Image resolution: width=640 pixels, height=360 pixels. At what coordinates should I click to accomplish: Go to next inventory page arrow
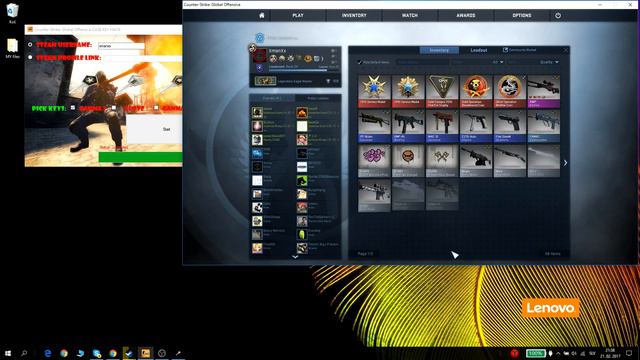565,163
